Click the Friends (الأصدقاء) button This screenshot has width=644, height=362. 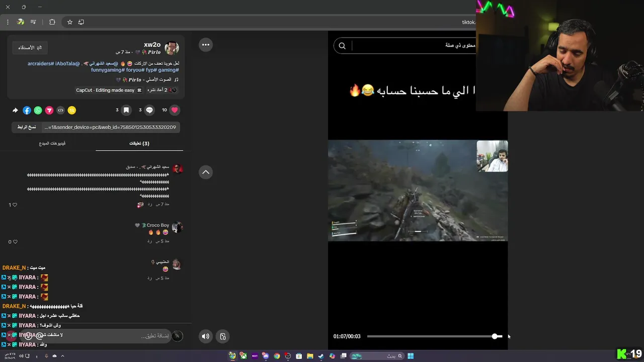(x=30, y=47)
